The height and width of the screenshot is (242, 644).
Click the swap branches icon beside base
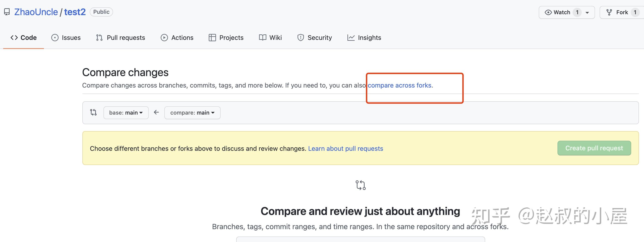click(x=93, y=112)
